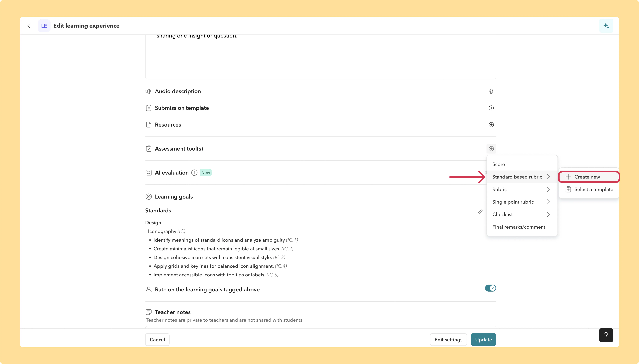The width and height of the screenshot is (639, 364).
Task: Click the back arrow icon
Action: (29, 26)
